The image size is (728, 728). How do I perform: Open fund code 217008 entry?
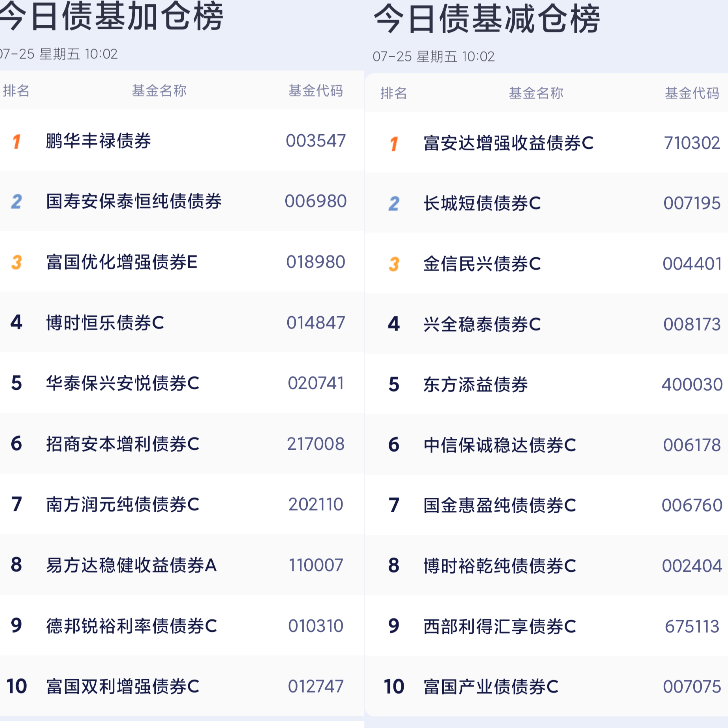(x=316, y=444)
